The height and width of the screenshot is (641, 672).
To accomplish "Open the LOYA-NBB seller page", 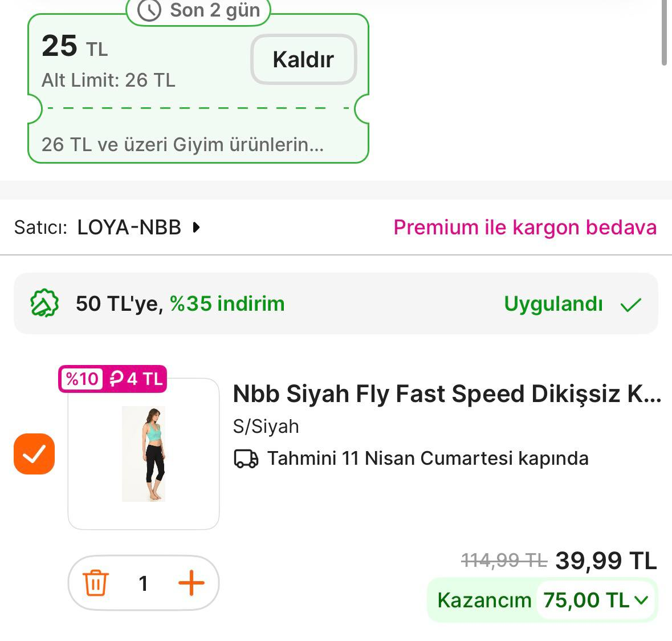I will [129, 228].
